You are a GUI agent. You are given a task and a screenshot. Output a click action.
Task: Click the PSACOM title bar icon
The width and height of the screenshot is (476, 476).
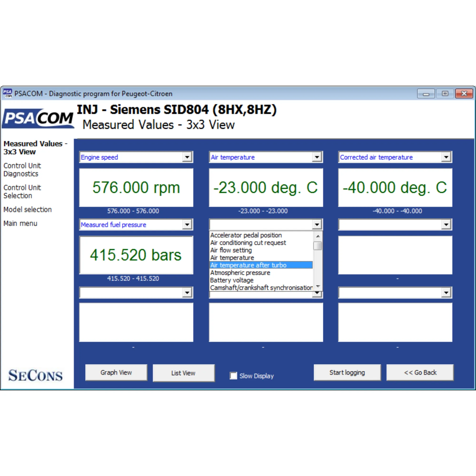pos(7,93)
